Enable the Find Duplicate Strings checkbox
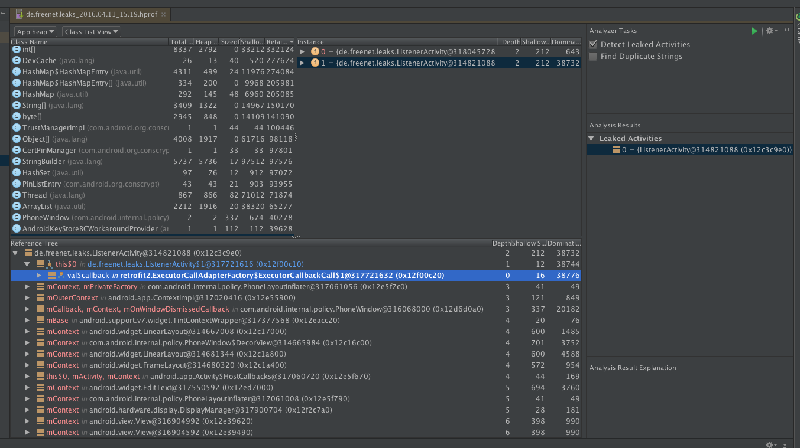Viewport: 800px width, 448px height. [x=593, y=57]
